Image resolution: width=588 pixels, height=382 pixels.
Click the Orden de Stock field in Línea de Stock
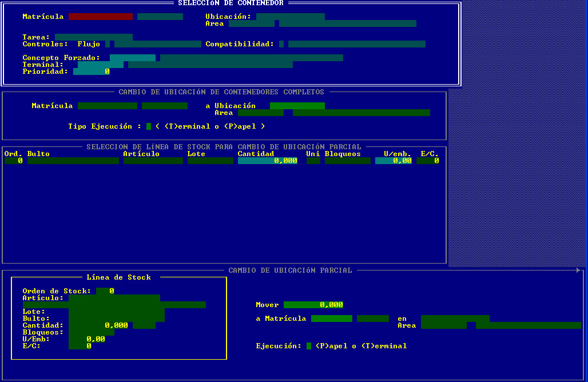105,291
